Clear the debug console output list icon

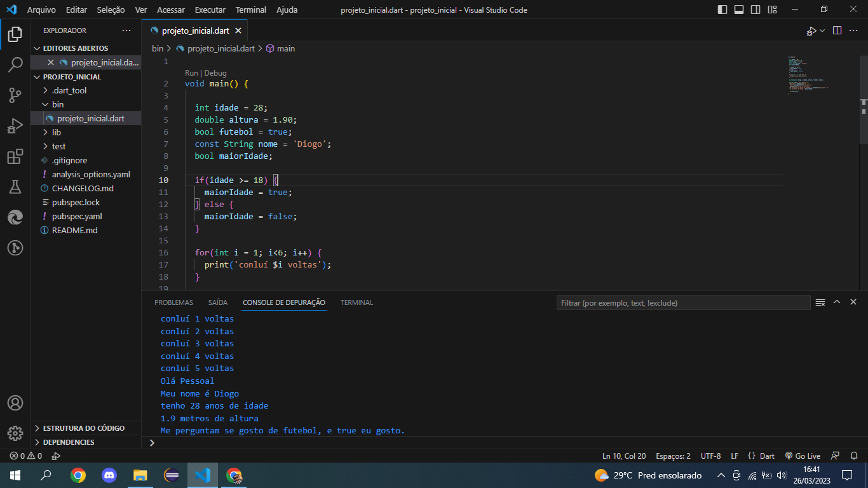pos(820,302)
